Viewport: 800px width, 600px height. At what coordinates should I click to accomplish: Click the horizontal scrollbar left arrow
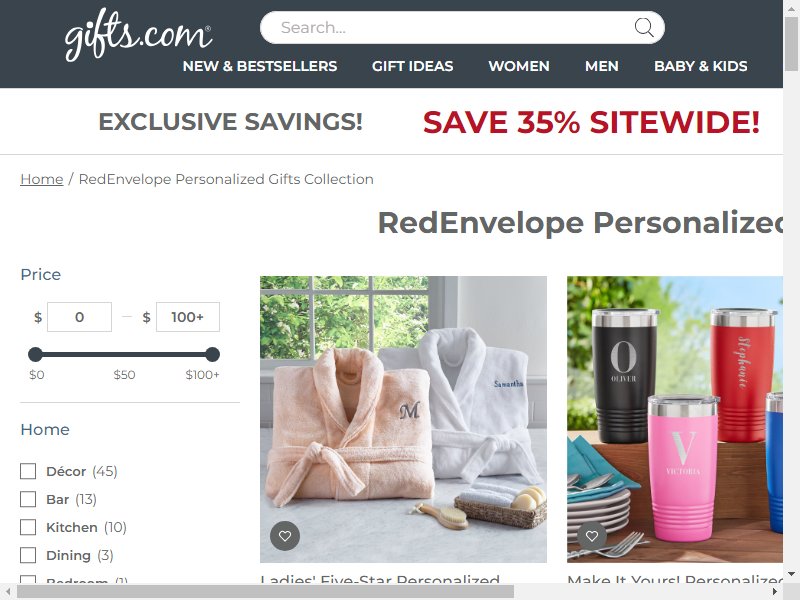click(8, 592)
